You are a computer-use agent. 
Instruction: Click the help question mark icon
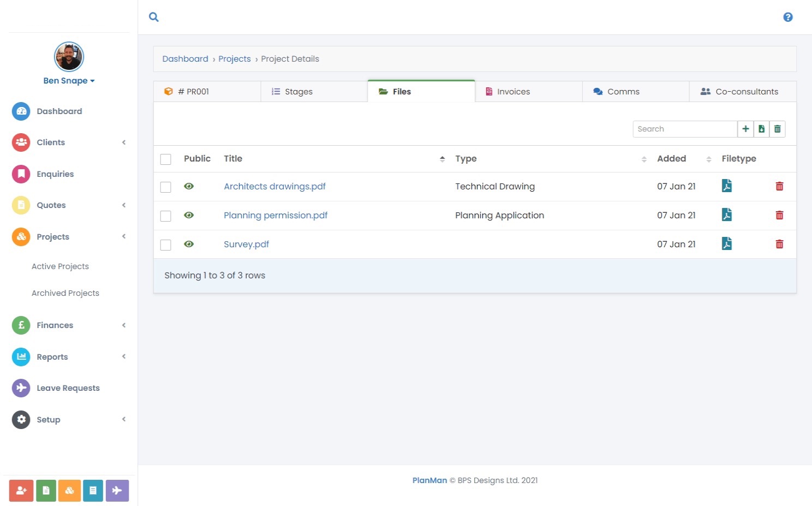point(788,17)
